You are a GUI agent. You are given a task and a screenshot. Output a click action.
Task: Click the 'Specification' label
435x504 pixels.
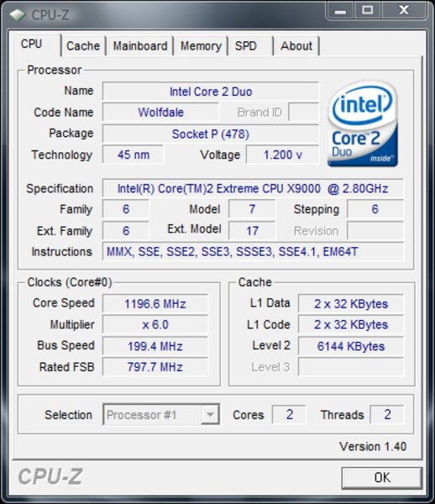[60, 188]
